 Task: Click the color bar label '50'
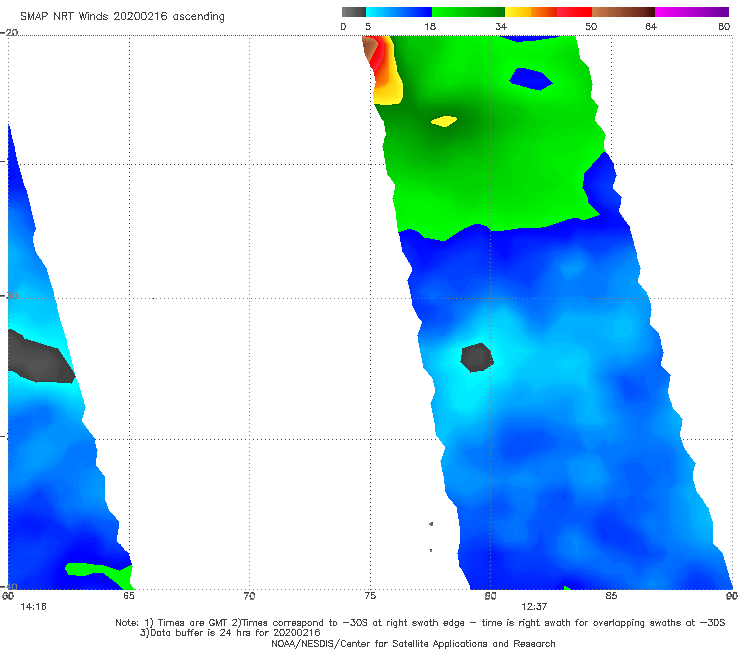[591, 27]
